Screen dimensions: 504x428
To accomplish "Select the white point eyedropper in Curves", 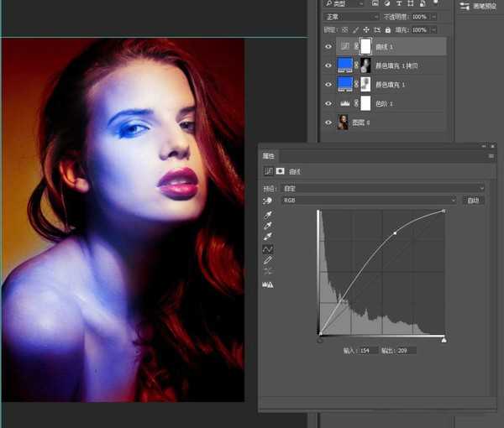I will point(268,237).
